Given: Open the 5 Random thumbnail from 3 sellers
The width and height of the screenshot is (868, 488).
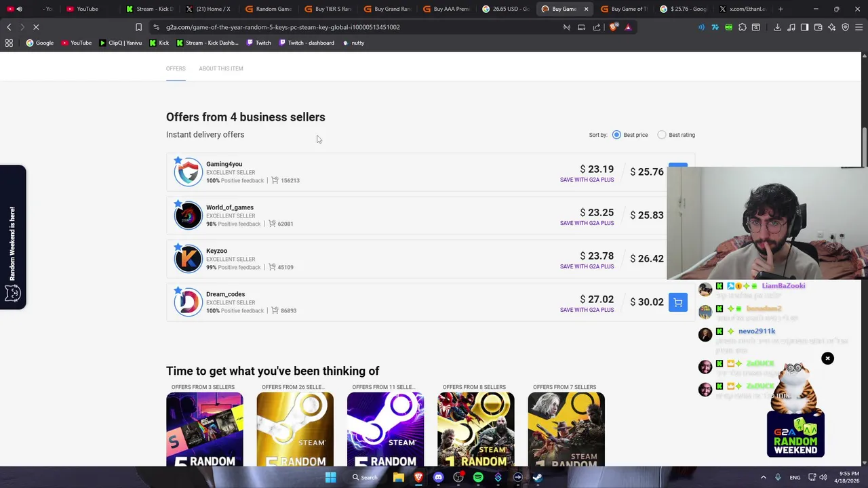Looking at the screenshot, I should [x=204, y=429].
